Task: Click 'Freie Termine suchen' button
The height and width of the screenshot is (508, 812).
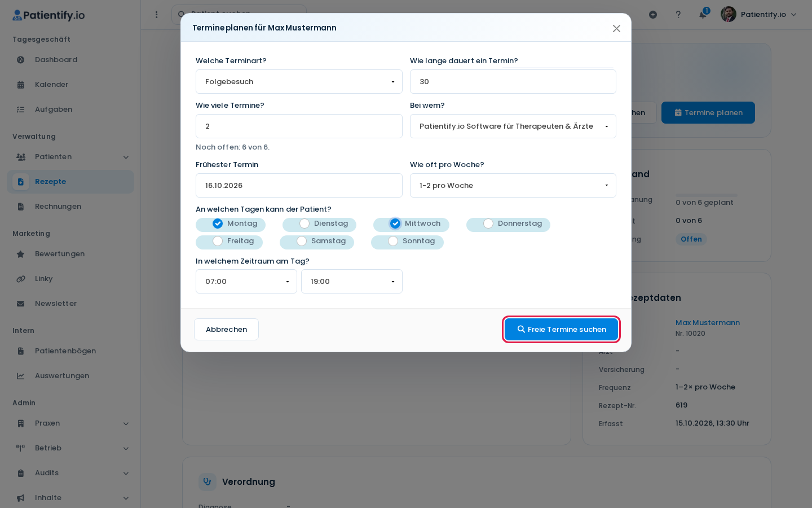Action: [561, 330]
